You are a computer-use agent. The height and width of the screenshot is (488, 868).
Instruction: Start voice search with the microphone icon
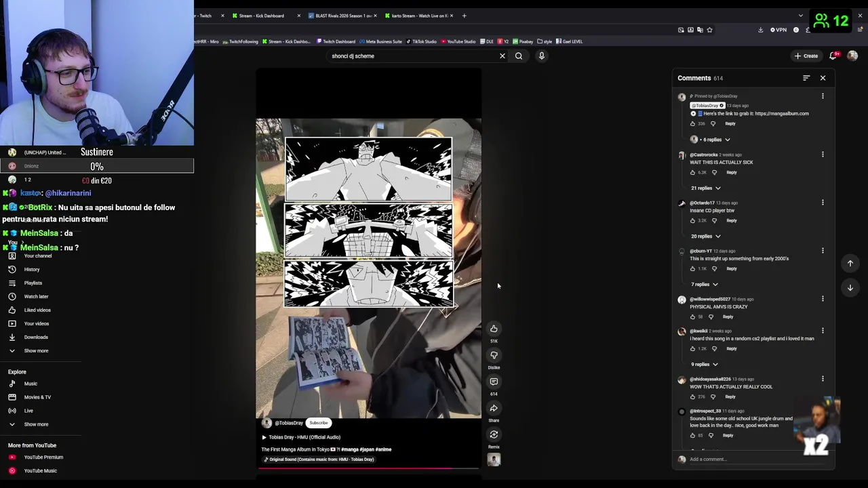click(541, 56)
